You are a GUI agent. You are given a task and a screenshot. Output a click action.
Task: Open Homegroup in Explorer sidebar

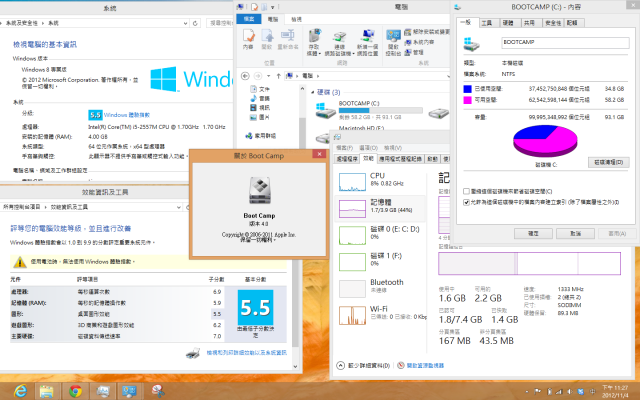[260, 136]
